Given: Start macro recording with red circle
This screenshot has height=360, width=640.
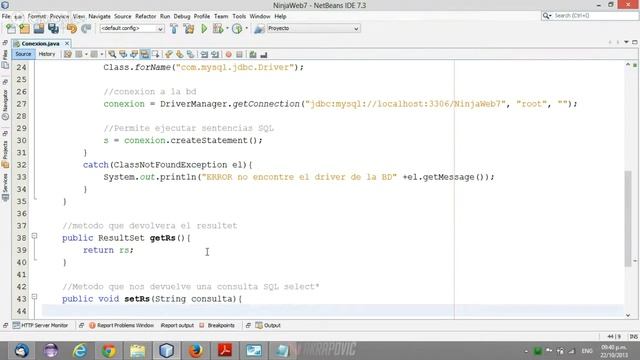Looking at the screenshot, I should (229, 54).
